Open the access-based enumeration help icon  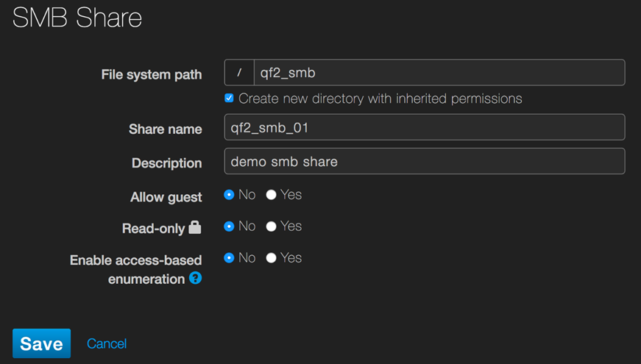[x=195, y=278]
